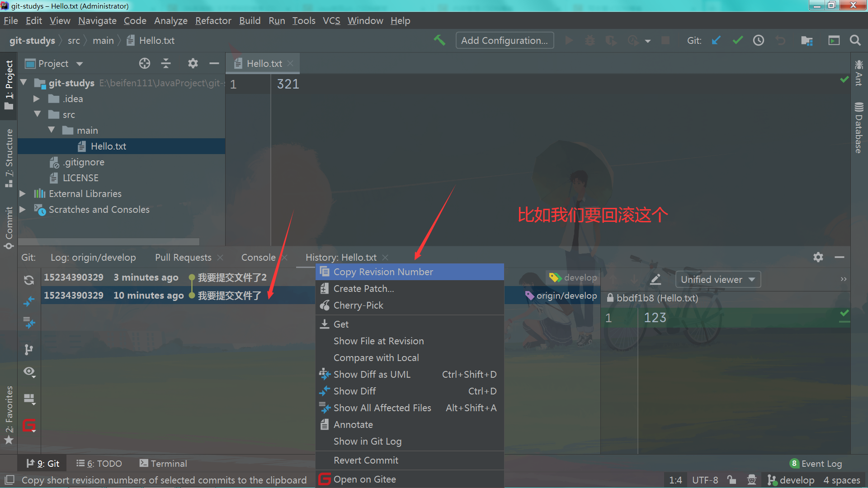Hide the Project panel with minus icon
This screenshot has height=488, width=868.
[x=214, y=63]
